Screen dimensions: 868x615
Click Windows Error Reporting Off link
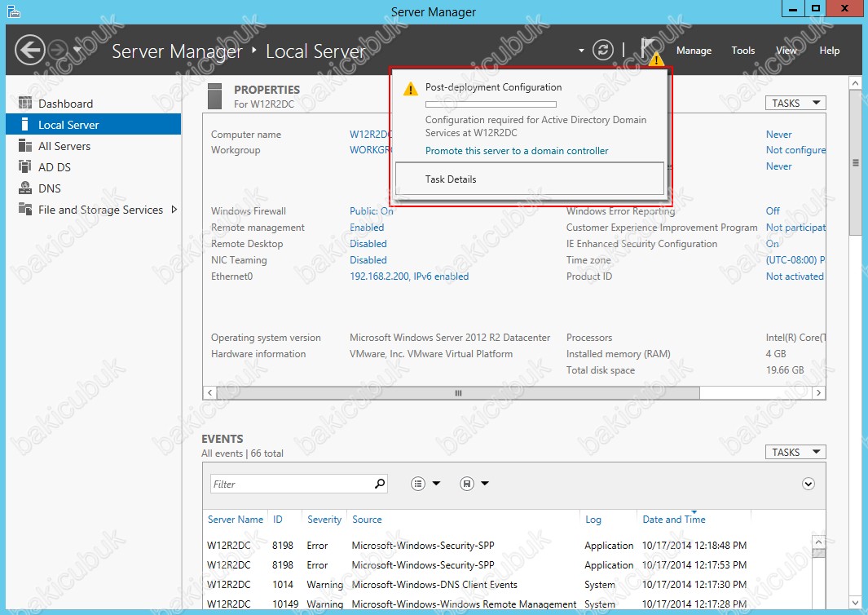tap(773, 211)
